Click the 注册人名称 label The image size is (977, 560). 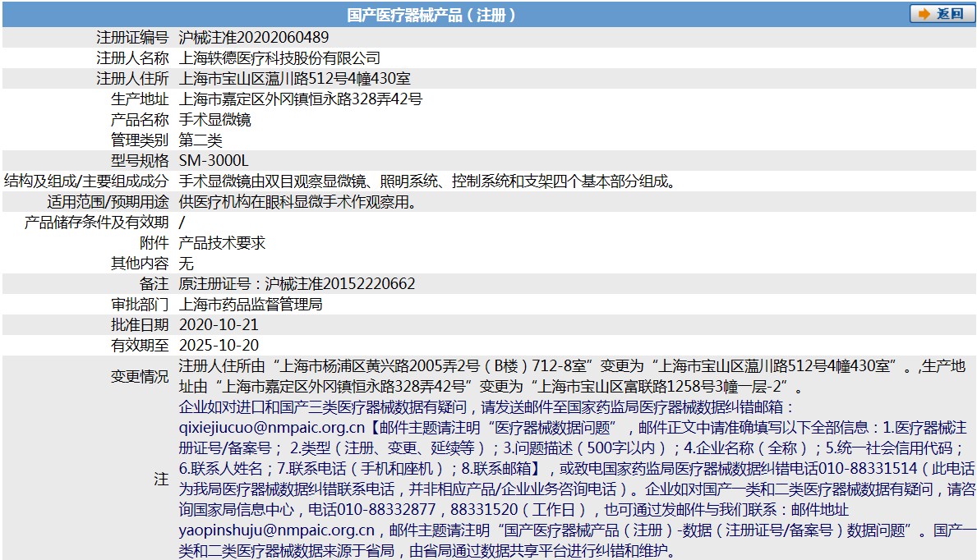coord(132,58)
